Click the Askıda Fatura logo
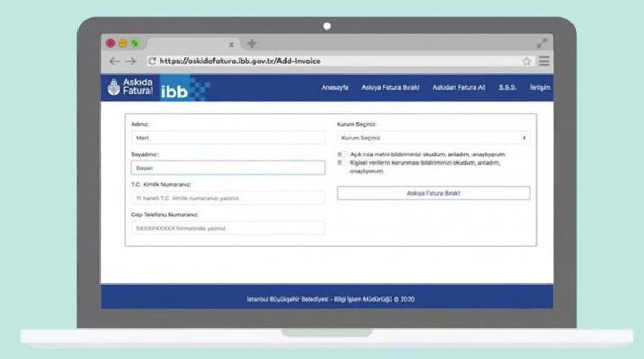The width and height of the screenshot is (644, 359). (130, 87)
